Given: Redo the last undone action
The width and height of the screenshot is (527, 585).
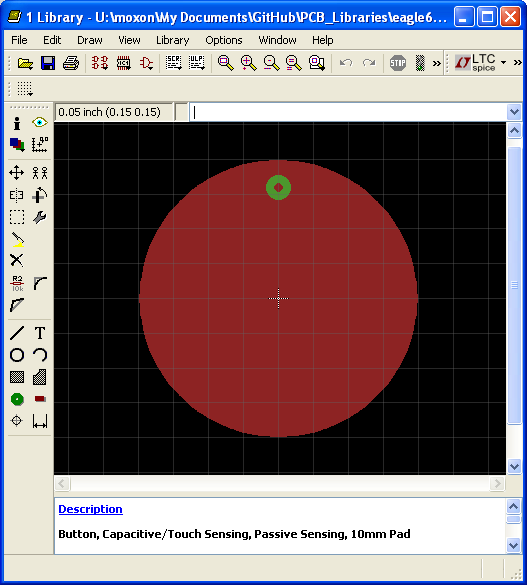Looking at the screenshot, I should click(x=369, y=63).
